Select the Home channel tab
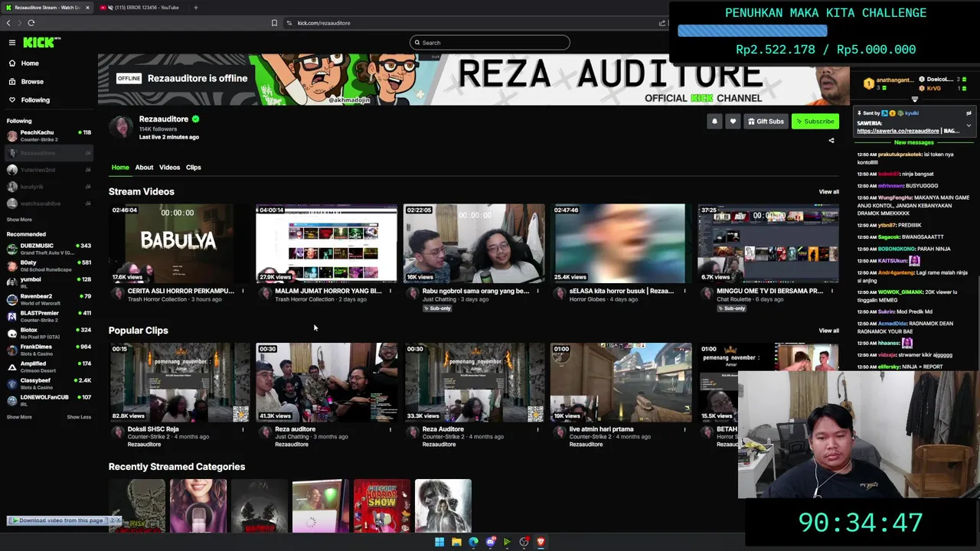980x551 pixels. coord(120,167)
